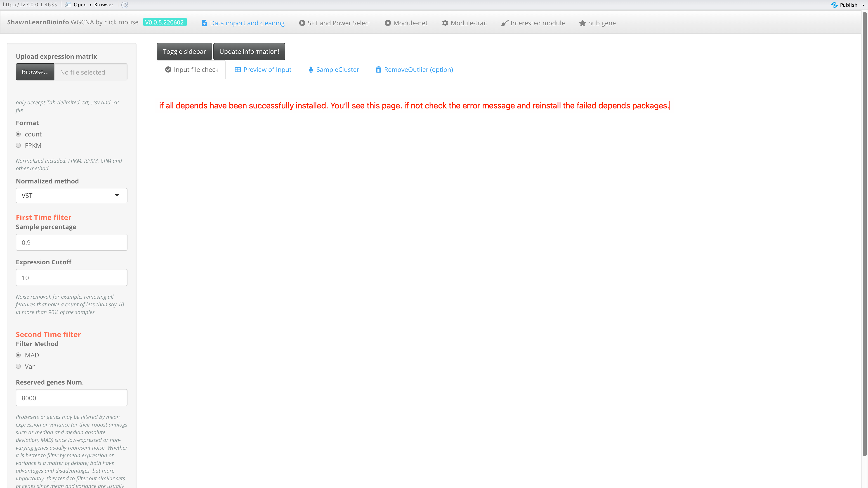Select the Var filter method
The height and width of the screenshot is (488, 868).
tap(19, 366)
